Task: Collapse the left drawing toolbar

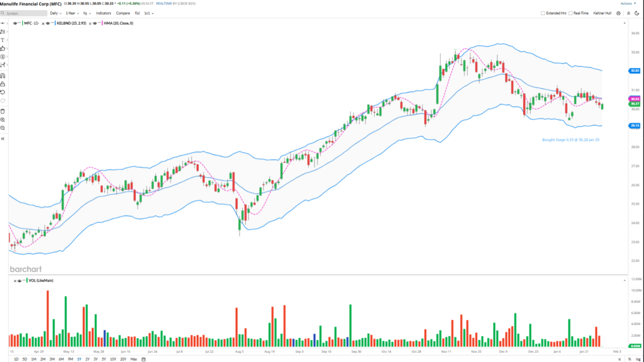Action: pyautogui.click(x=3, y=138)
